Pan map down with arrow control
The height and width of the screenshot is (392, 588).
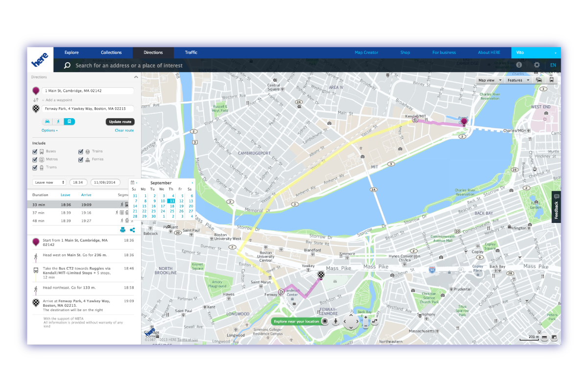click(x=351, y=328)
